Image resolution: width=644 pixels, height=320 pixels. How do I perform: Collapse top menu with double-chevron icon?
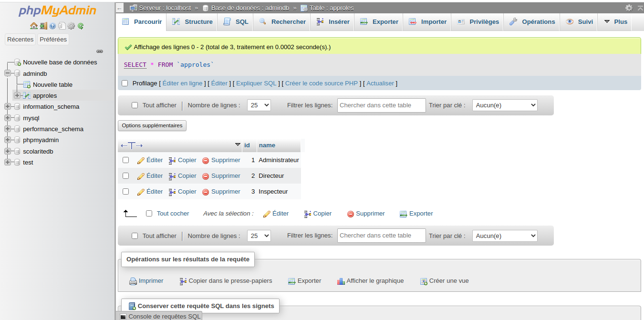point(639,8)
